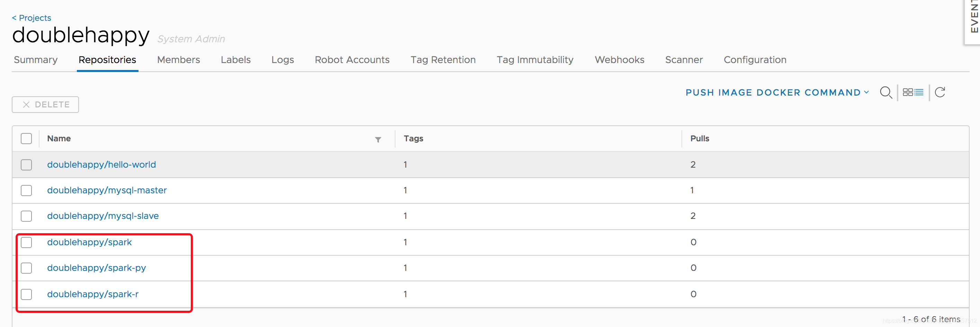980x327 pixels.
Task: Open the repository search magnifier icon
Action: pyautogui.click(x=885, y=92)
